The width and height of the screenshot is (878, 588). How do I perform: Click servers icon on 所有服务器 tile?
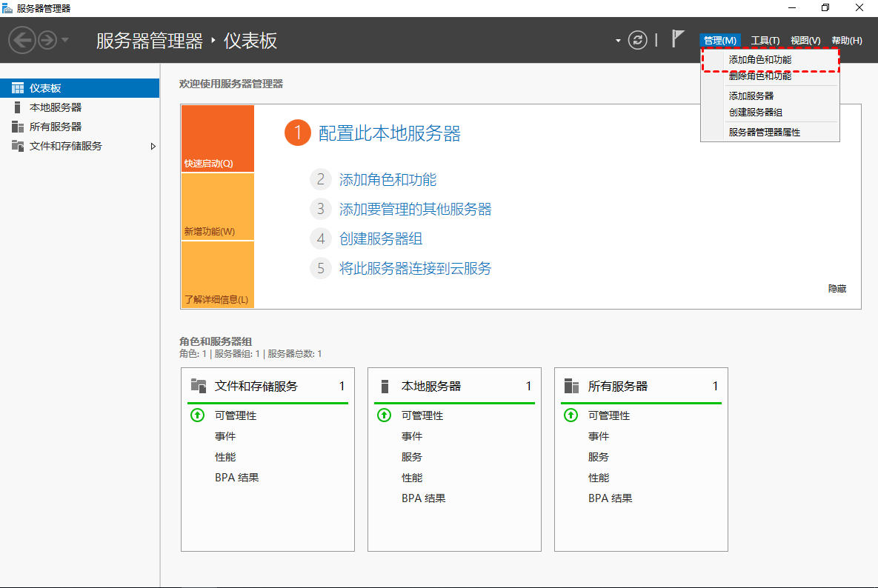click(x=572, y=386)
